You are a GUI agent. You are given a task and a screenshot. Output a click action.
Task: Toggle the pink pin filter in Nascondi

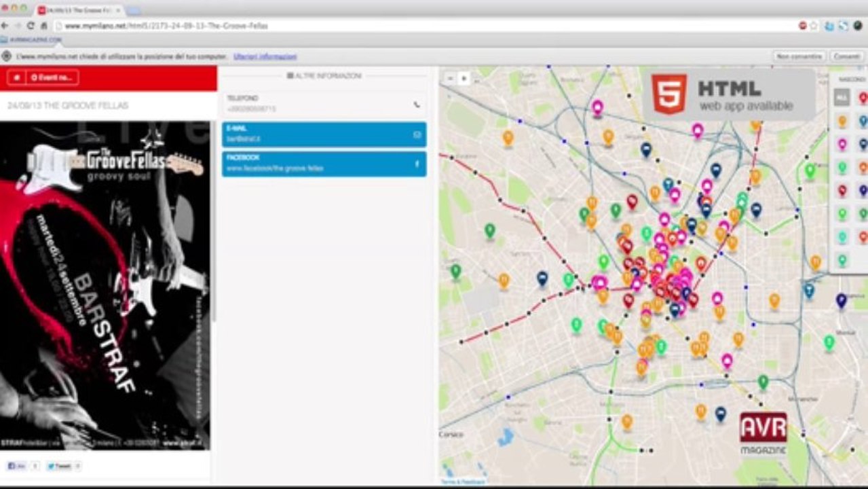842,144
